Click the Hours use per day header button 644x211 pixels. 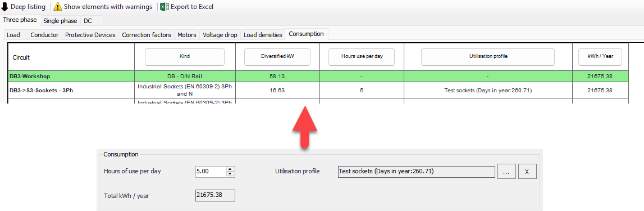[x=362, y=57]
